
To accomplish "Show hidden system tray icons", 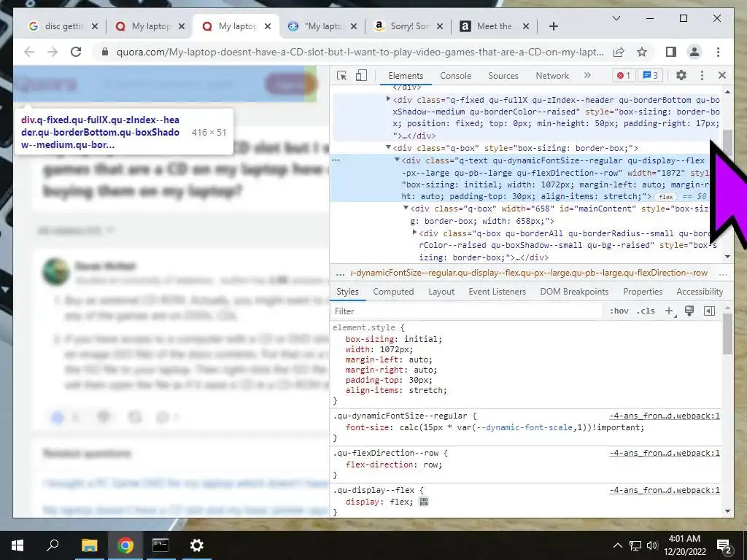I will pyautogui.click(x=617, y=545).
